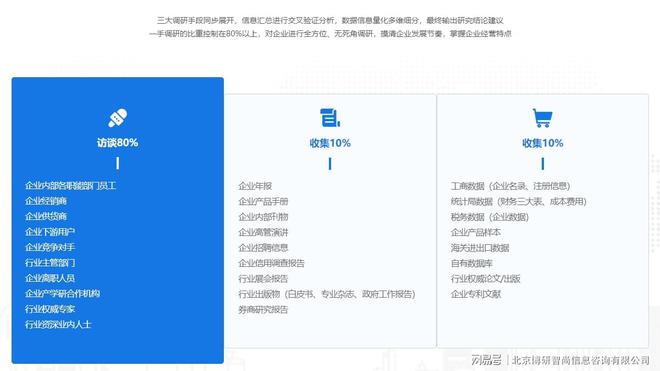This screenshot has height=371, width=660.
Task: Click the microphone icon above 访谈80%
Action: [x=117, y=118]
